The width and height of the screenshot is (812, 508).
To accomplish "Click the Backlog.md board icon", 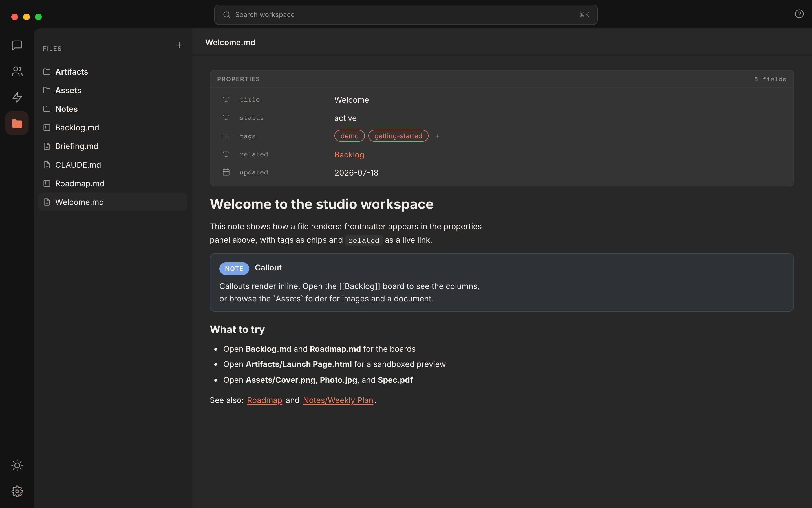I will (47, 128).
